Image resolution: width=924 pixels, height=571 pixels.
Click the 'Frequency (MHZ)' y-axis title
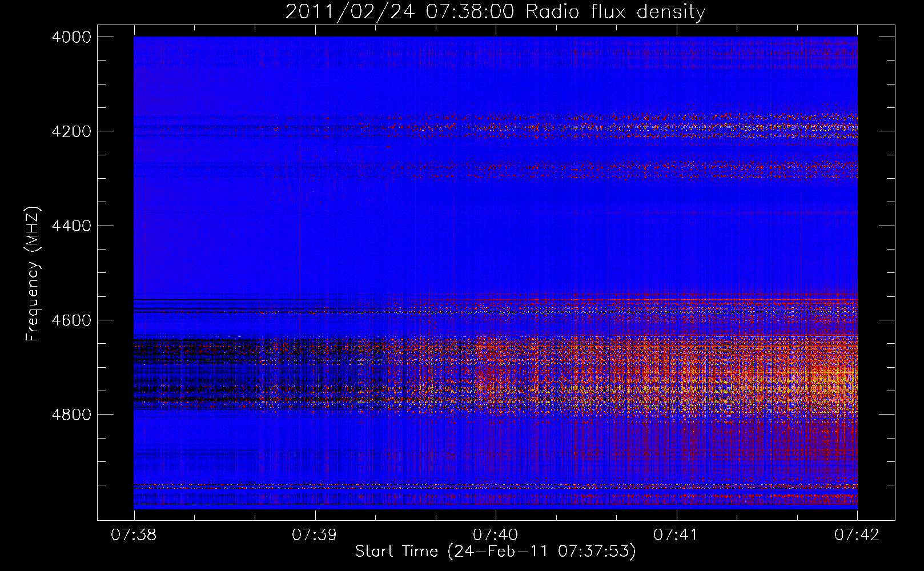(x=33, y=274)
